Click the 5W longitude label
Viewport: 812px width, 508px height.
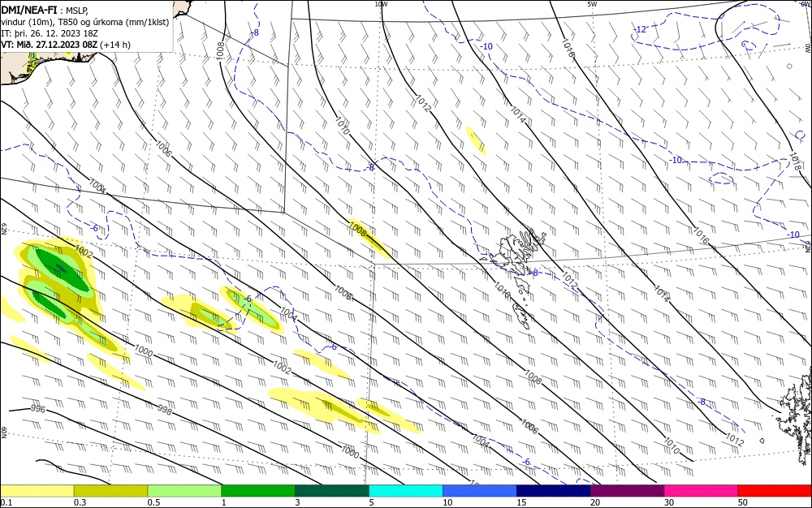(x=592, y=4)
